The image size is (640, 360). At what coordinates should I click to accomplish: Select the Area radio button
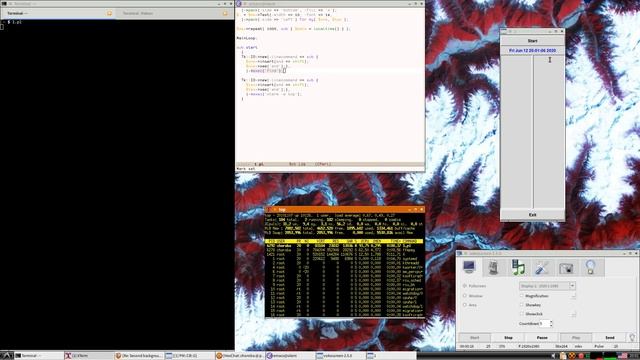464,305
